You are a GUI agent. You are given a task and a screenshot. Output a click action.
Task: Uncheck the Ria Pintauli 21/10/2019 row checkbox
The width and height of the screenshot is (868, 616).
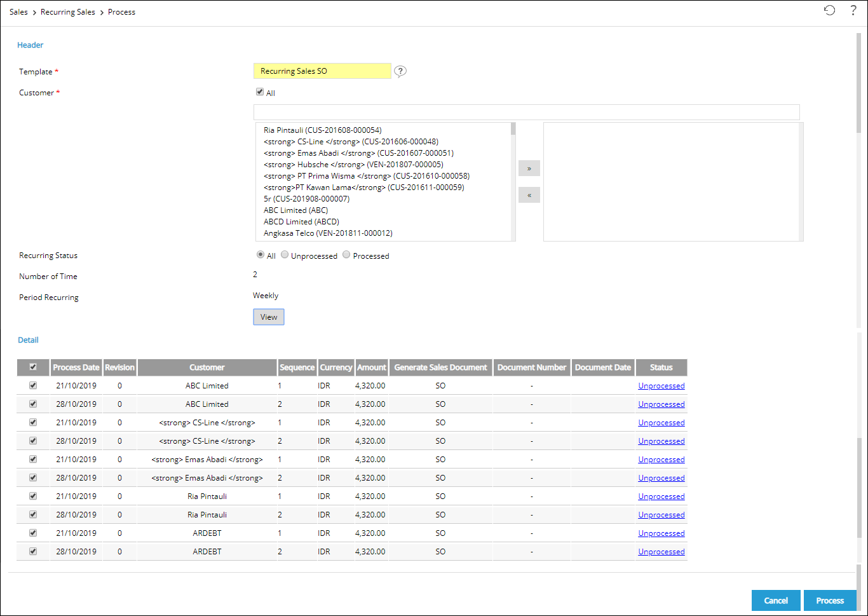(x=33, y=496)
